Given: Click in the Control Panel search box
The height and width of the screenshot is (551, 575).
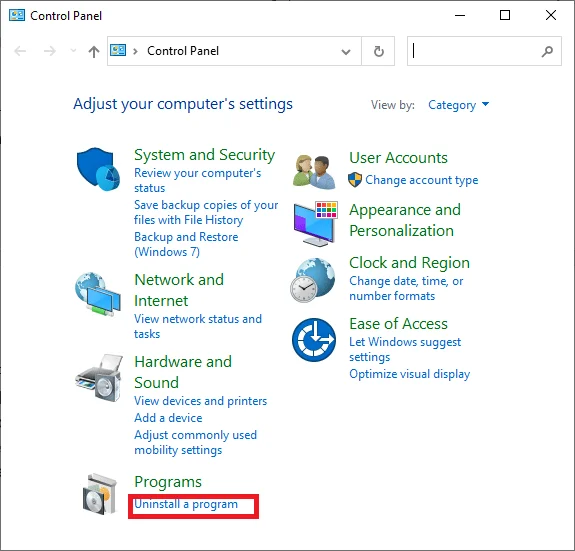Looking at the screenshot, I should [484, 51].
